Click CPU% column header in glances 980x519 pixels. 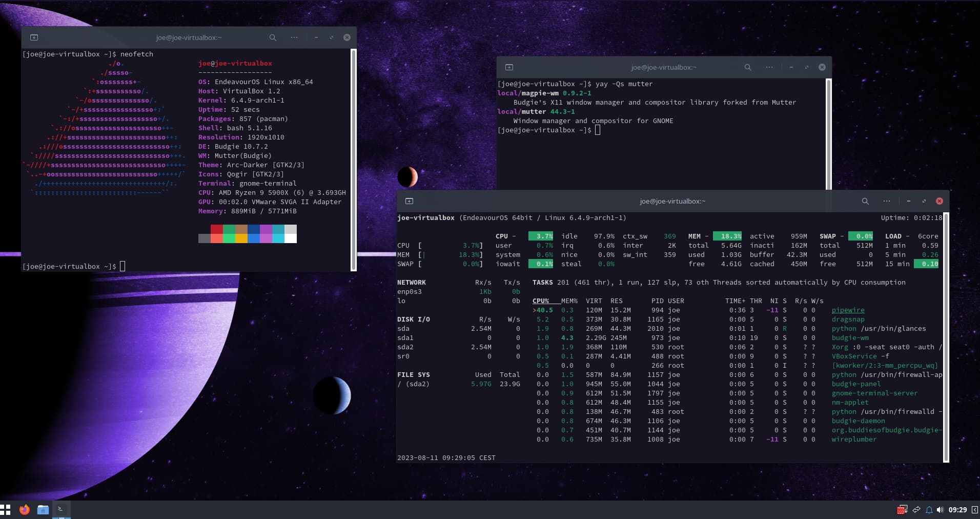pyautogui.click(x=541, y=301)
